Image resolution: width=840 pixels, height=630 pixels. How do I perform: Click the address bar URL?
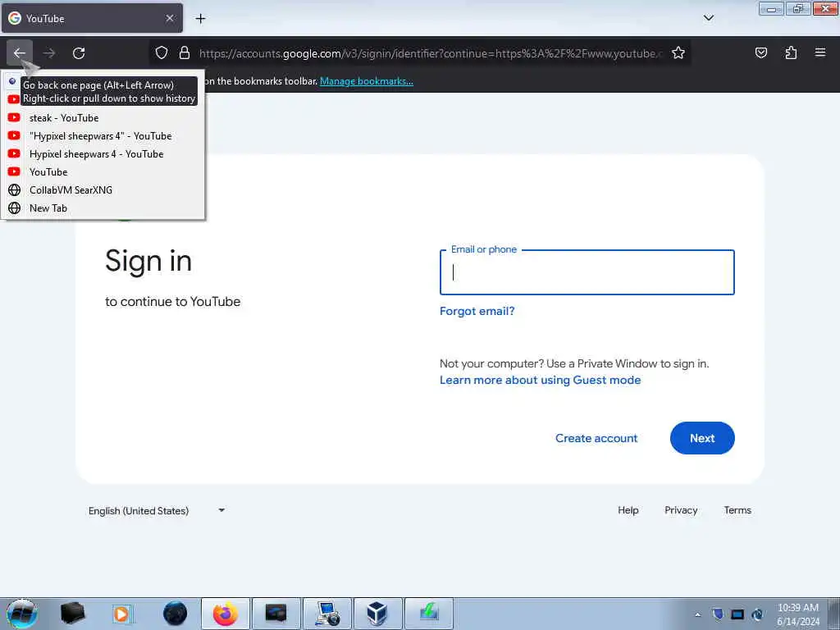coord(430,53)
